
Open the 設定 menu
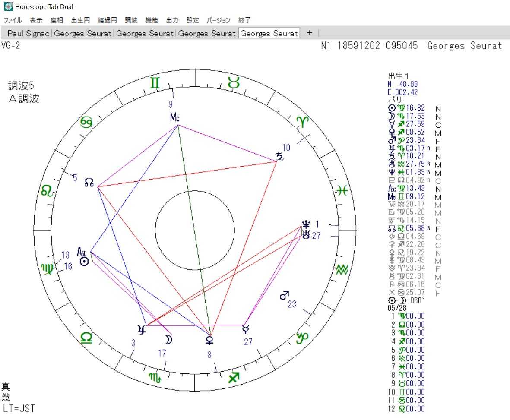pos(193,20)
